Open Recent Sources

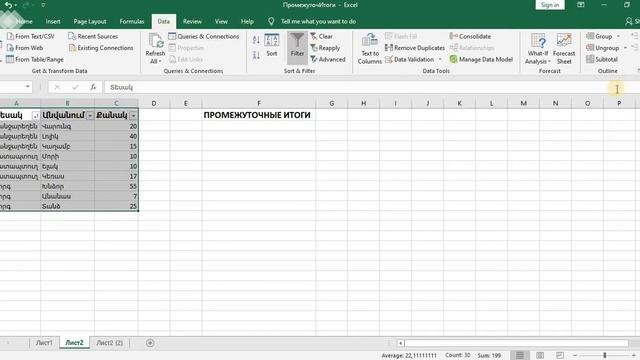click(x=93, y=36)
